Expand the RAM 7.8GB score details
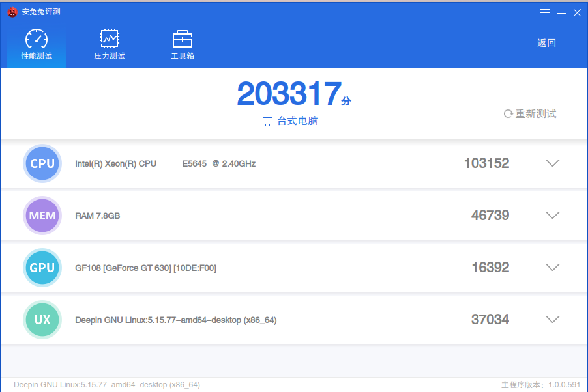This screenshot has height=392, width=588. (552, 216)
